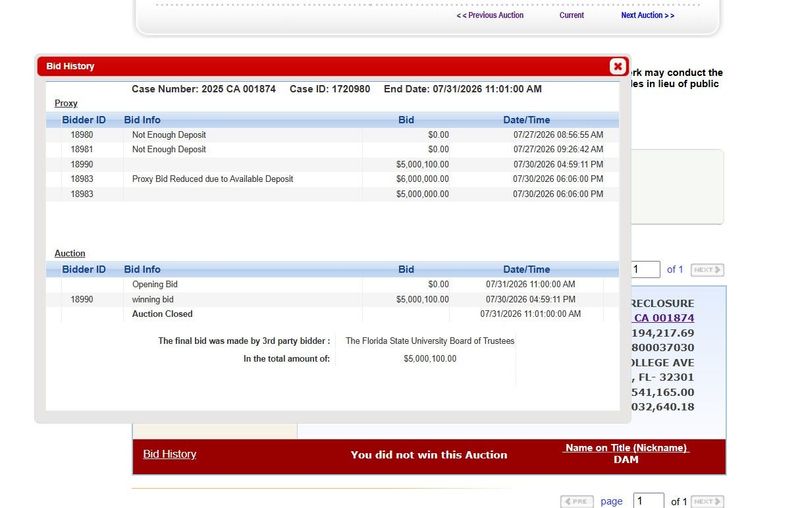Focus the bottom page number field
The image size is (800, 508).
(x=648, y=501)
